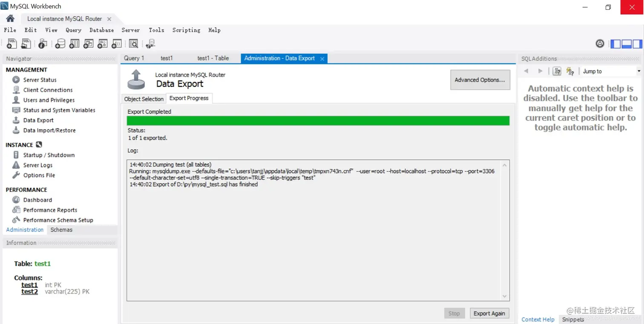Toggle automatic context help

click(570, 71)
